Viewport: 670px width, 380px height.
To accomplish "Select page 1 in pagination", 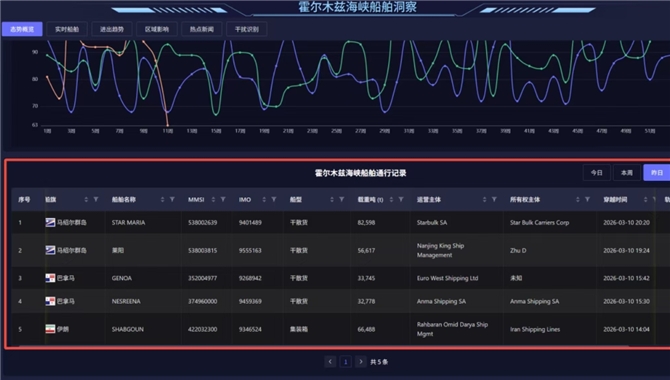I will (x=345, y=362).
